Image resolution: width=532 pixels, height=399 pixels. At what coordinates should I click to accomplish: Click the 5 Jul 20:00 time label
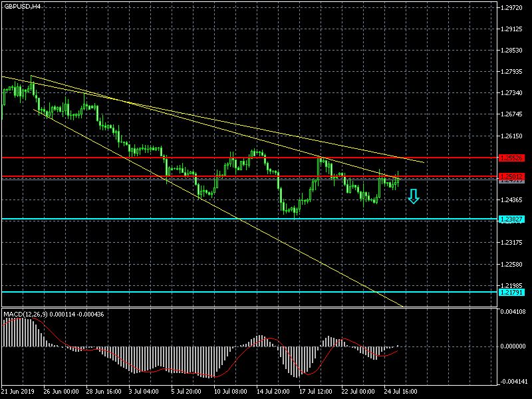(186, 391)
